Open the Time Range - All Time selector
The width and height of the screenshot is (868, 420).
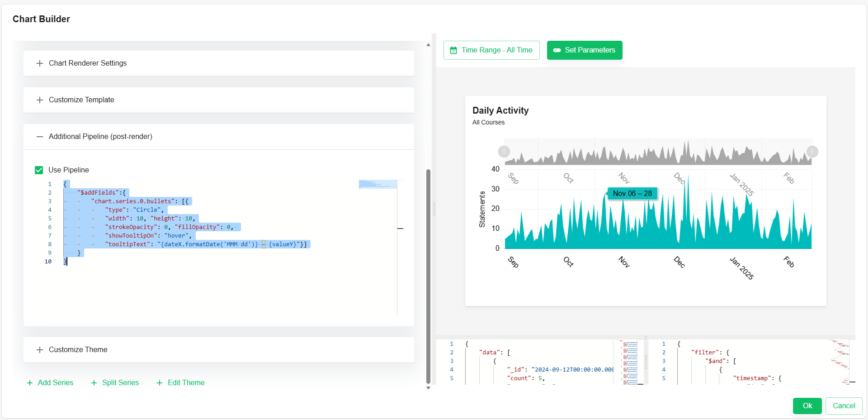click(x=491, y=50)
